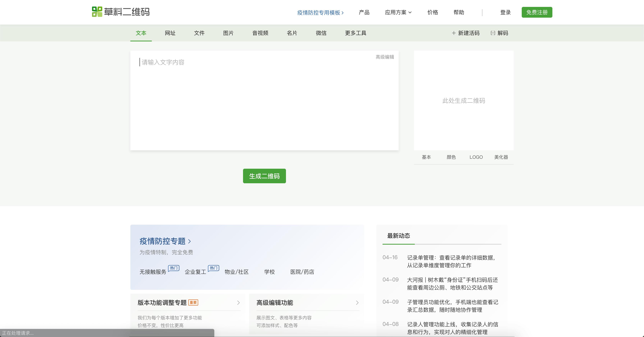Open the 应用方案 dropdown
644x337 pixels.
click(398, 12)
